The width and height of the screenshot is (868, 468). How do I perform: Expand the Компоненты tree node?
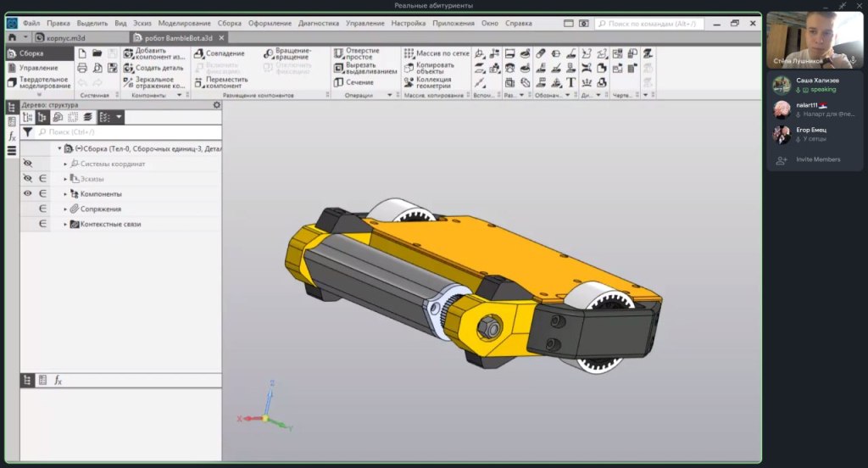coord(65,194)
